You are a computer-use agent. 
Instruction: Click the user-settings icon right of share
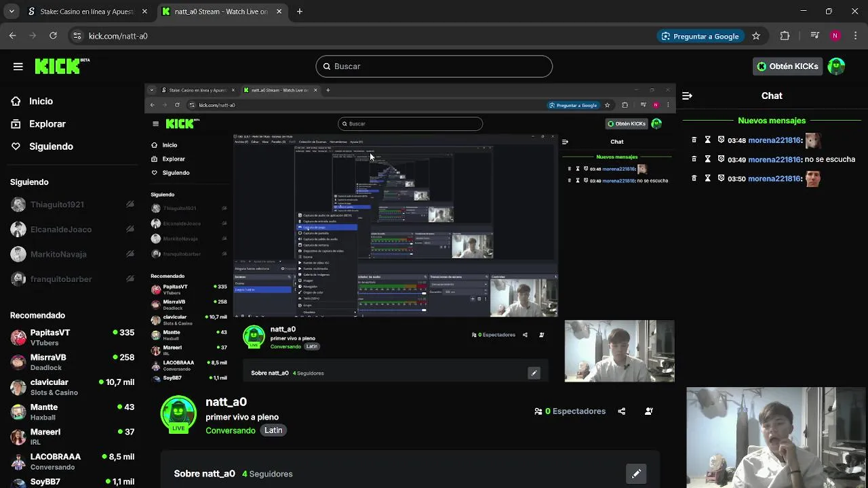click(649, 411)
